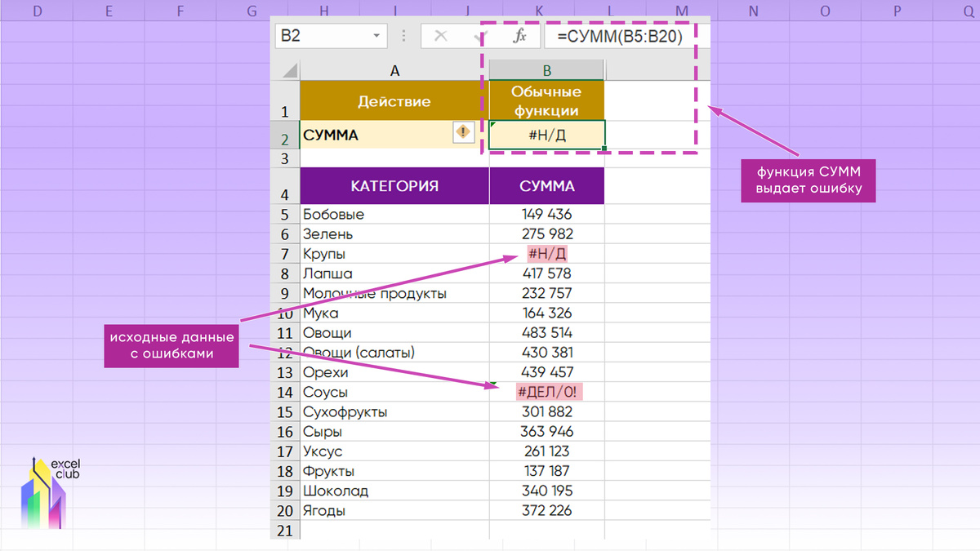Click the purple СУММА table header in row 4
Screen dimensions: 980x551
click(x=547, y=186)
